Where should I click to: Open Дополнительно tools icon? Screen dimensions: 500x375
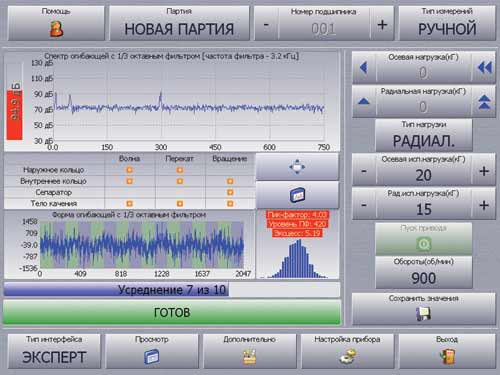[x=249, y=357]
